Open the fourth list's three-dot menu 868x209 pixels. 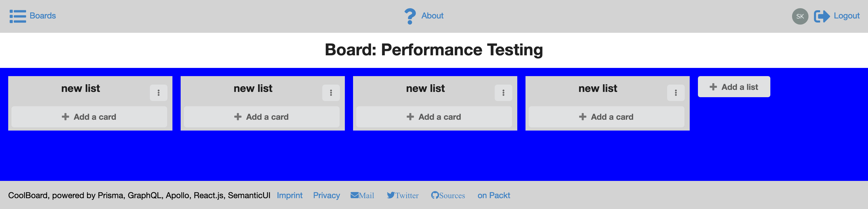click(x=676, y=92)
